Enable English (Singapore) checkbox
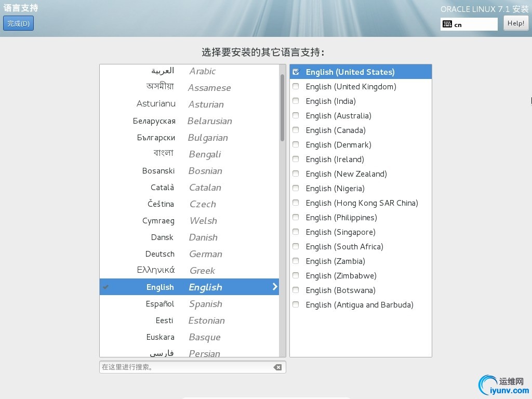Screen dimensions: 532x399 296,232
